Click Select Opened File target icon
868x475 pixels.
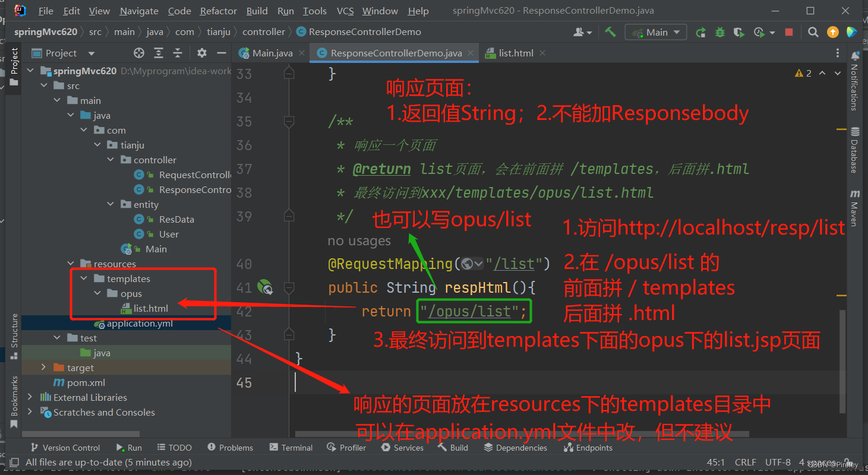[x=139, y=53]
